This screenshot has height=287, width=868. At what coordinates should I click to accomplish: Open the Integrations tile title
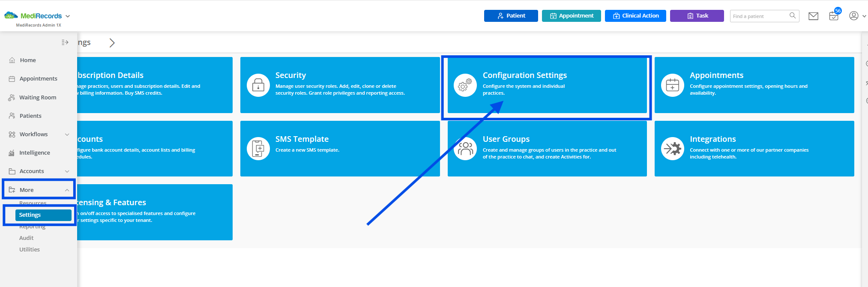pyautogui.click(x=713, y=139)
